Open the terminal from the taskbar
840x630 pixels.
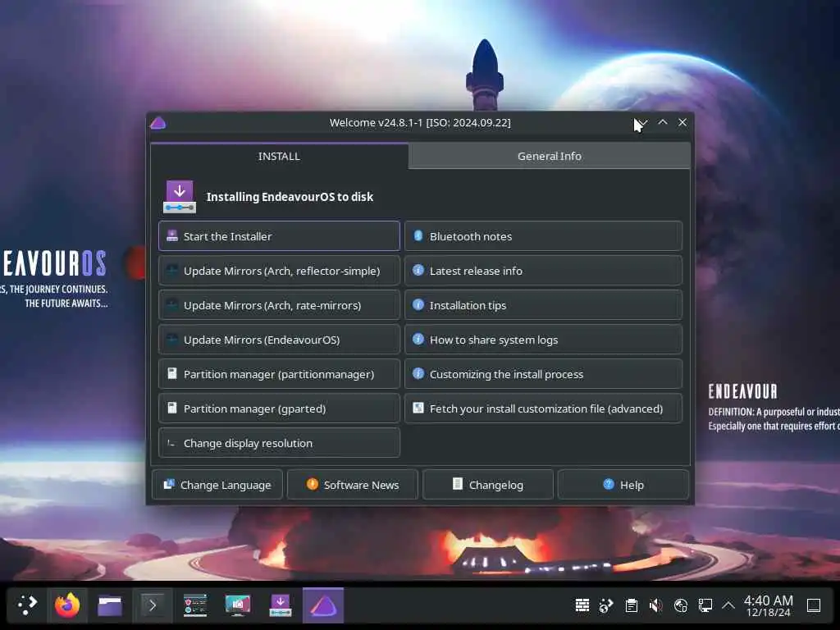pyautogui.click(x=153, y=605)
